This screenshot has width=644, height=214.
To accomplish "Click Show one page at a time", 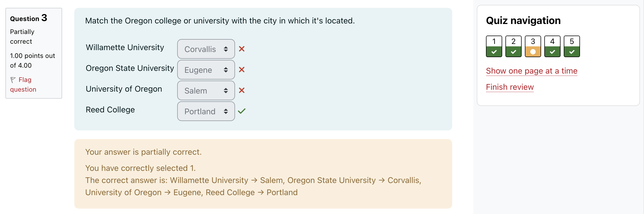I will click(x=531, y=71).
